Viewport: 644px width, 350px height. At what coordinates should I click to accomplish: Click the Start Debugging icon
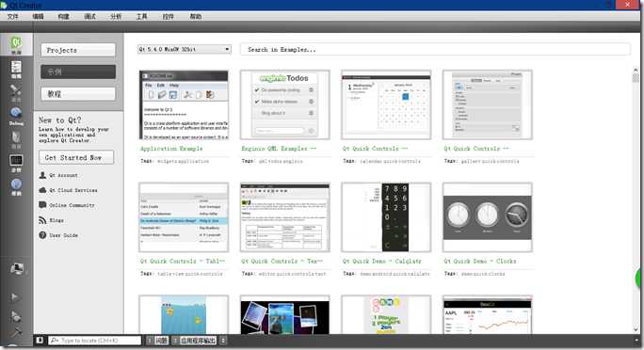16,316
